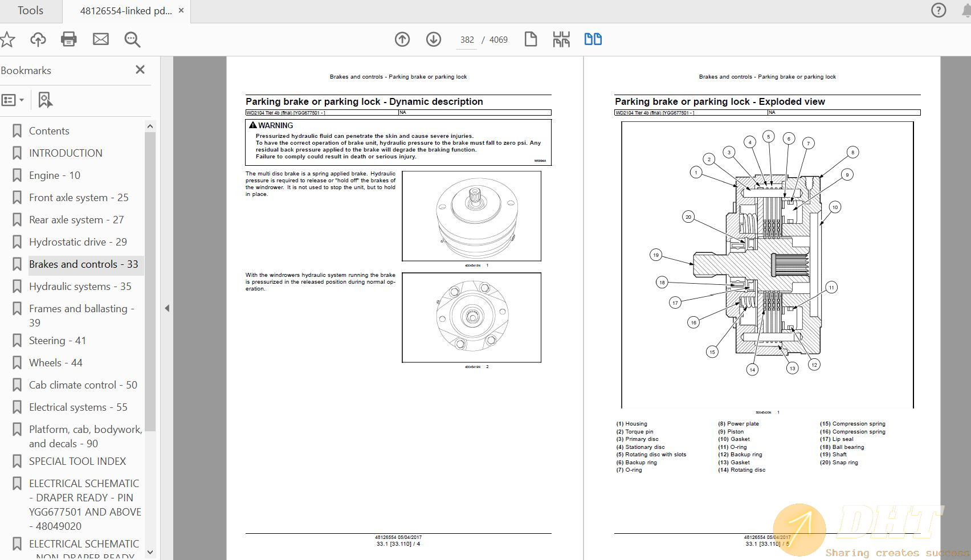971x560 pixels.
Task: Open the Tools tab
Action: tap(30, 10)
